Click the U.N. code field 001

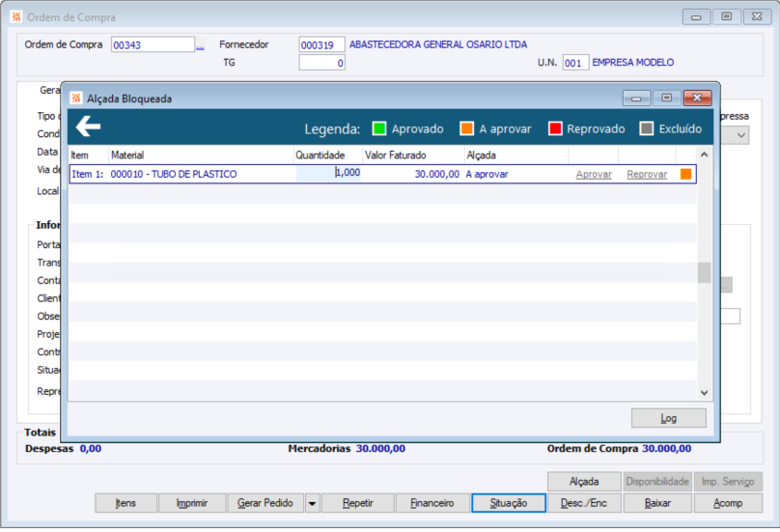[x=575, y=63]
